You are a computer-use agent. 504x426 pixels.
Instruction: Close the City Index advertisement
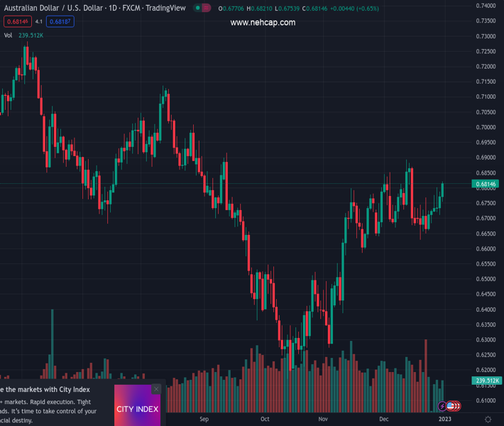point(156,389)
